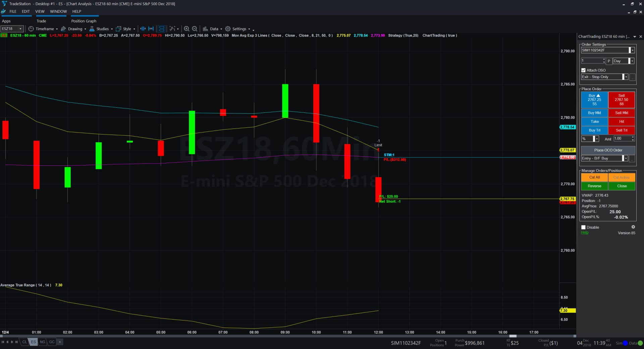Toggle the Disable checkbox

[x=583, y=228]
